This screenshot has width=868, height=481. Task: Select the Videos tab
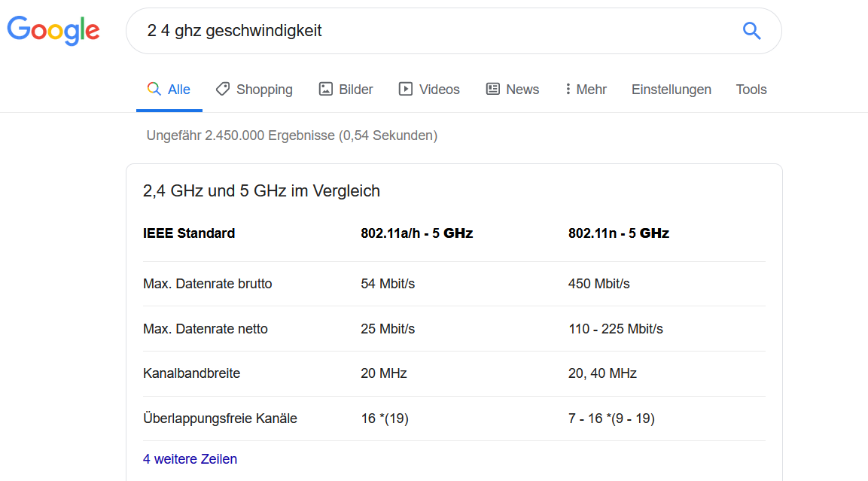click(x=439, y=90)
